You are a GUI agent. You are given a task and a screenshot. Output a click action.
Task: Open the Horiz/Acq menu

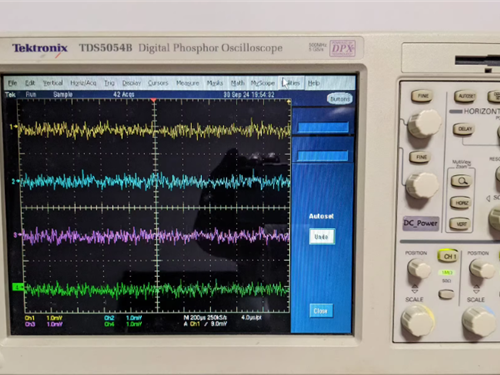click(x=83, y=83)
